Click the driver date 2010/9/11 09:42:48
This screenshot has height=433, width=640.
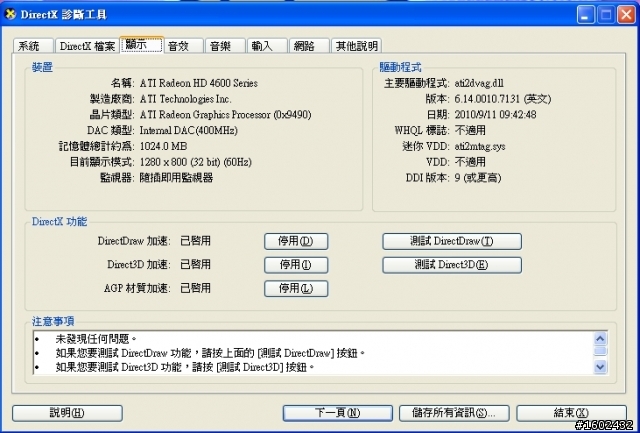click(495, 115)
